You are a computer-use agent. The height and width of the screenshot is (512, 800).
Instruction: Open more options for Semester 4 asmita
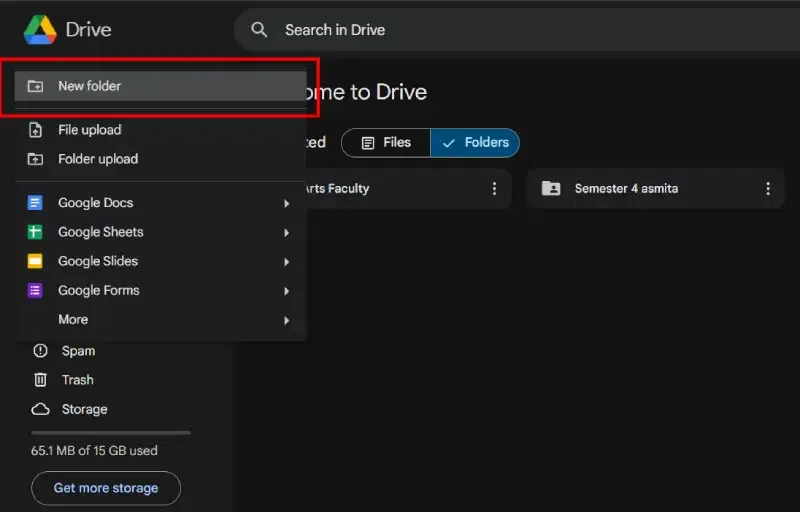pyautogui.click(x=767, y=189)
